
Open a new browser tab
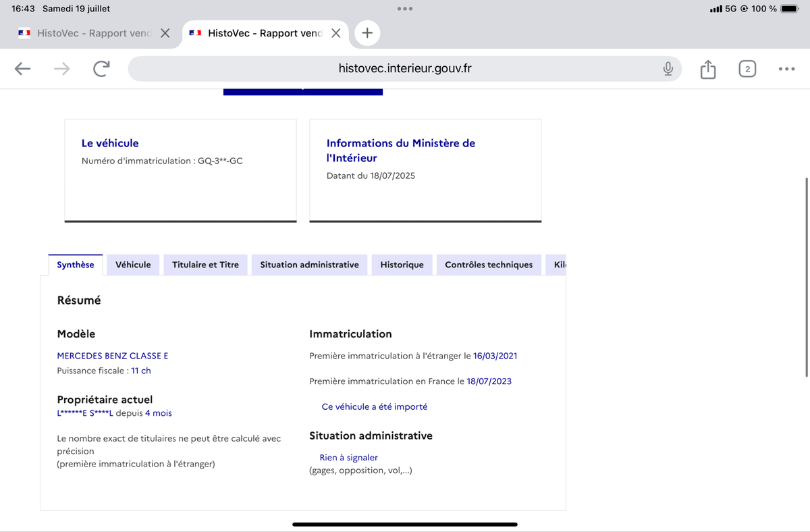[367, 32]
